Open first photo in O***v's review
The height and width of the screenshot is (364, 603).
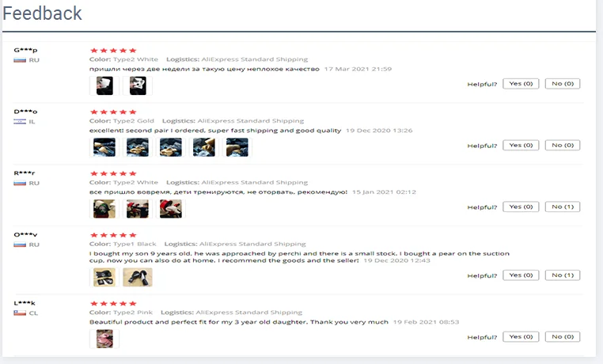[104, 277]
